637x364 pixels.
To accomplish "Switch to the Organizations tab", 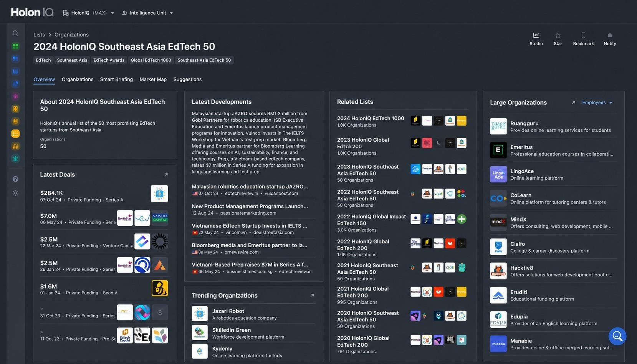I will pyautogui.click(x=78, y=79).
